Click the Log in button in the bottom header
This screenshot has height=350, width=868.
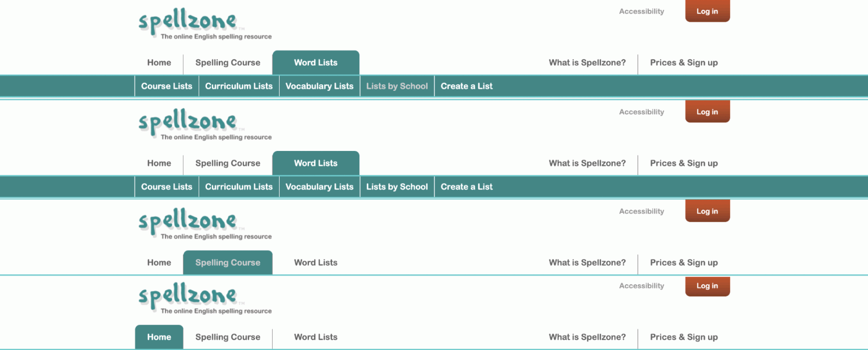[x=707, y=286]
